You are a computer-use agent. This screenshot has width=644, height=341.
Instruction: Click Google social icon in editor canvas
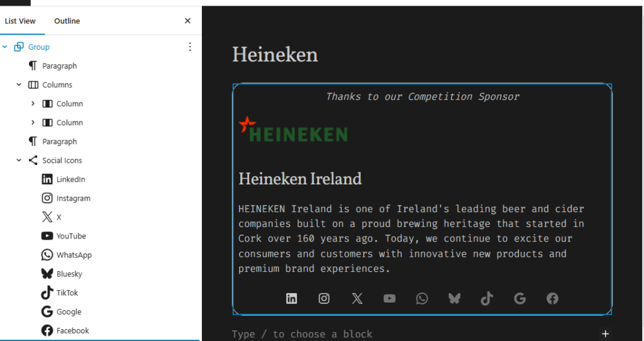pos(520,299)
